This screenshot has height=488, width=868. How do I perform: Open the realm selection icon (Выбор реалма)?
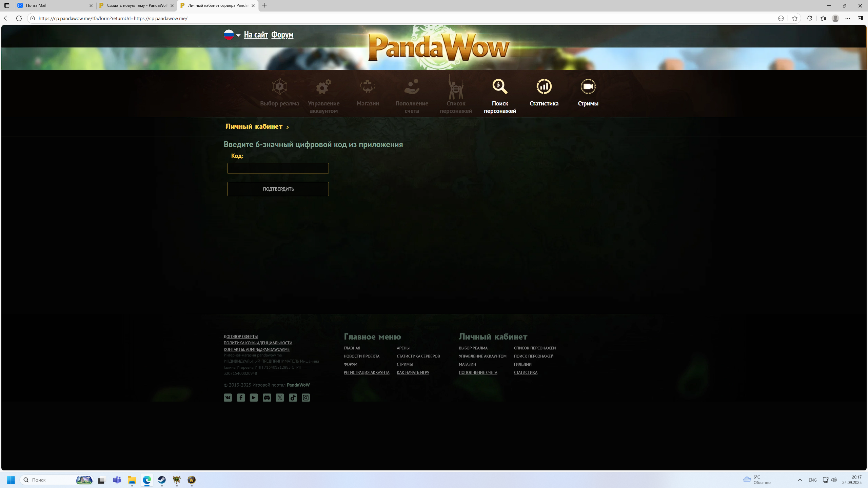coord(279,86)
